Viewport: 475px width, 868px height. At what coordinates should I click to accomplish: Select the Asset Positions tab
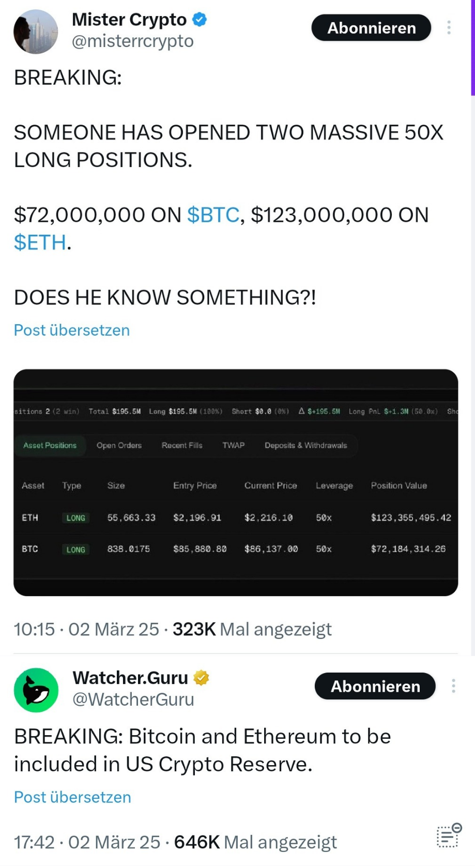point(50,446)
